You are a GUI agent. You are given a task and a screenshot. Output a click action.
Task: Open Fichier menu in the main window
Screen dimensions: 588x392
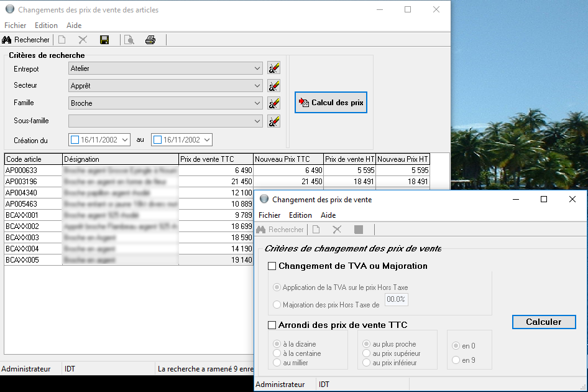(16, 26)
